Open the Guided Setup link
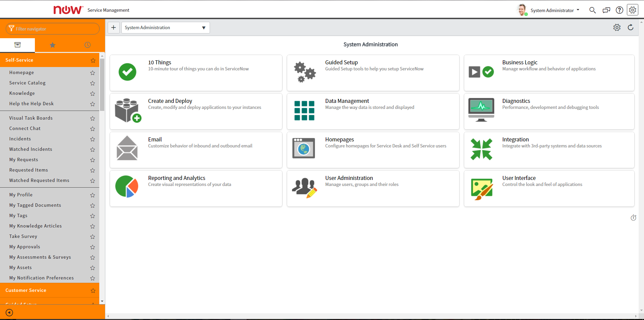 341,62
